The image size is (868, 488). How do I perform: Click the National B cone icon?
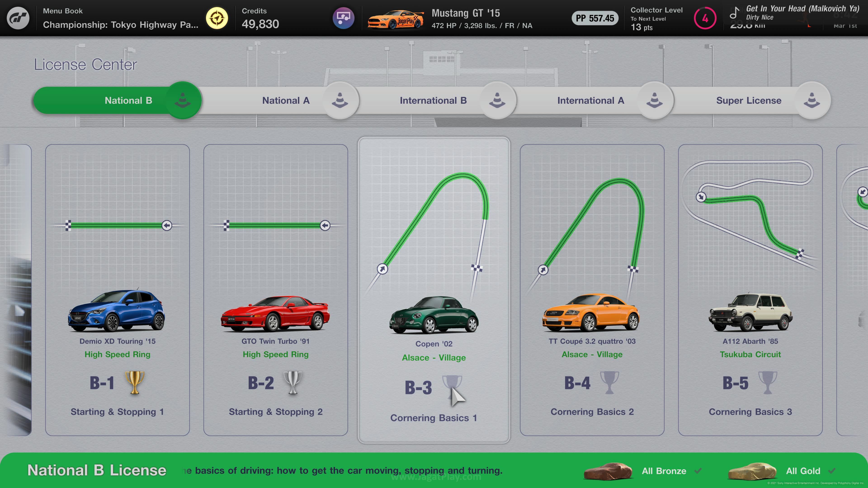point(183,100)
